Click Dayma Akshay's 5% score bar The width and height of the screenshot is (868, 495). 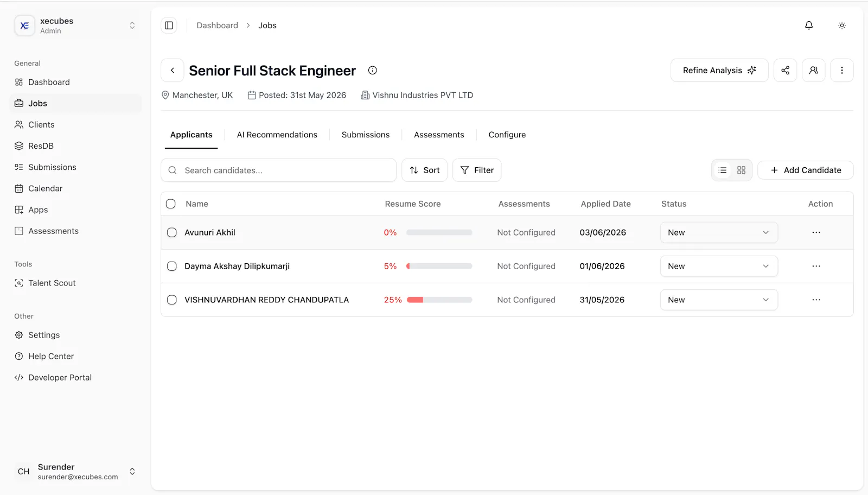[x=439, y=266]
